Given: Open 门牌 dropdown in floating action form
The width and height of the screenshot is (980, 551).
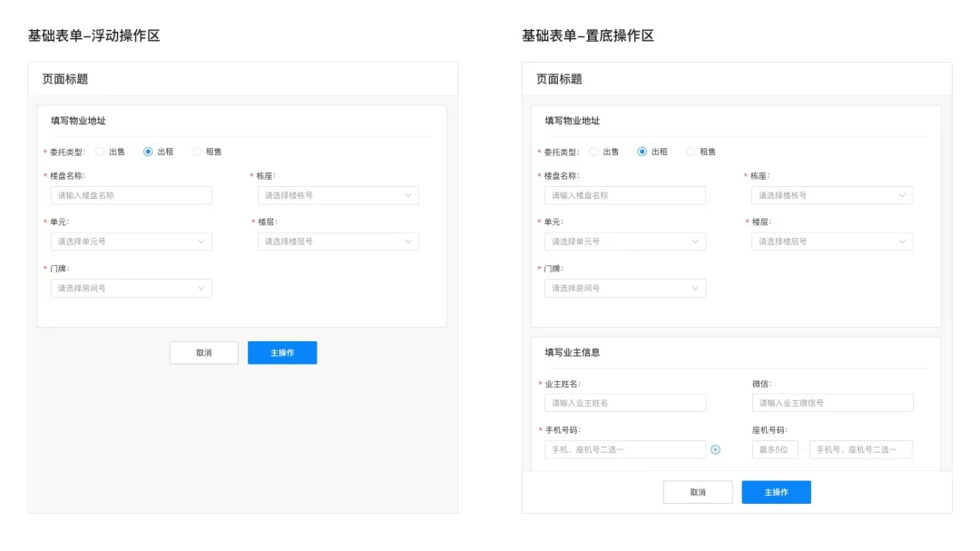Looking at the screenshot, I should [x=132, y=289].
